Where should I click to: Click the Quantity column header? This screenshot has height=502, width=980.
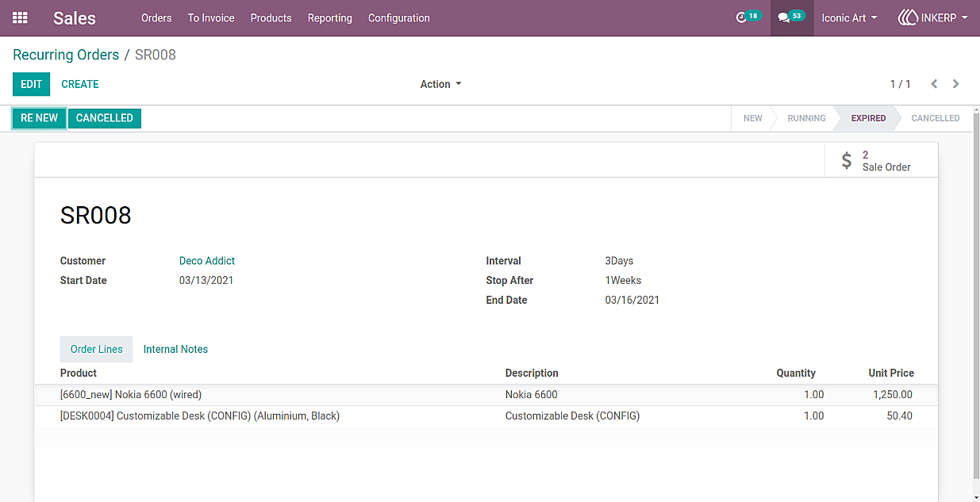[796, 373]
